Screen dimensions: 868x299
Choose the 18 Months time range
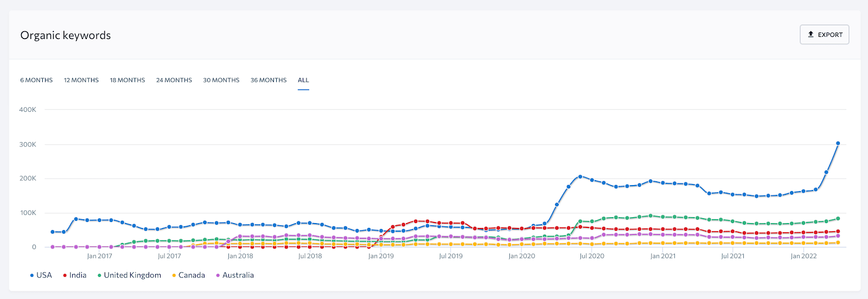click(127, 80)
